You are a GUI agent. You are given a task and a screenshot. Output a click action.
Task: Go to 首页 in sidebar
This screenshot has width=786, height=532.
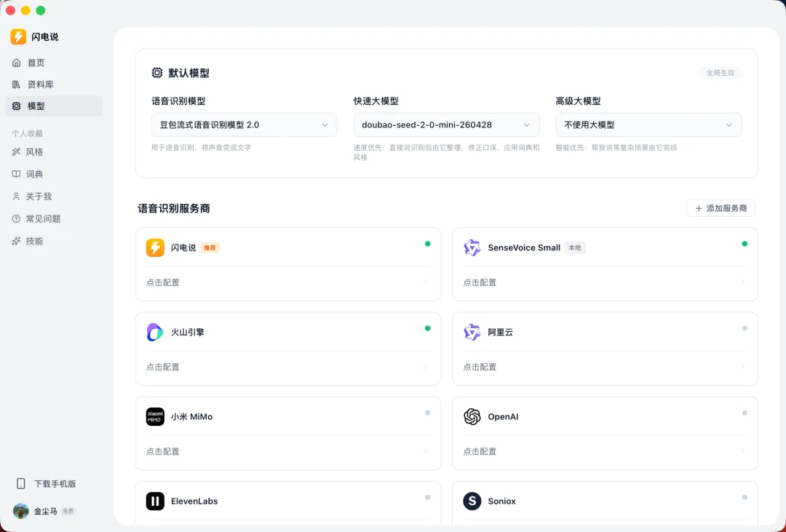pos(54,63)
